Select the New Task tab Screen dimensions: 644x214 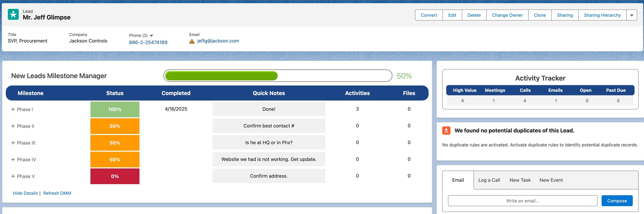(x=520, y=180)
